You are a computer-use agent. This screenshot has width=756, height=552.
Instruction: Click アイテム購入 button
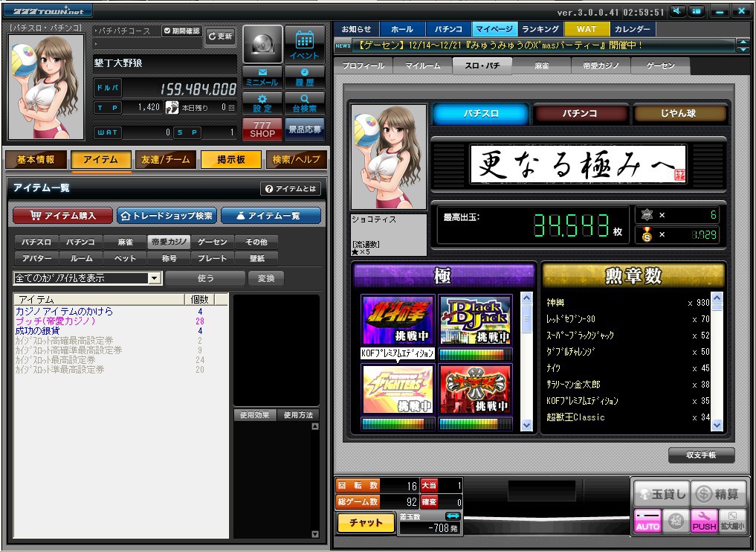(62, 216)
